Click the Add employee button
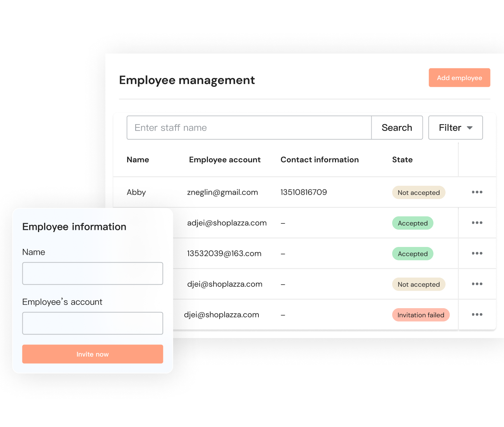Screen dimensions: 504x427 (459, 78)
